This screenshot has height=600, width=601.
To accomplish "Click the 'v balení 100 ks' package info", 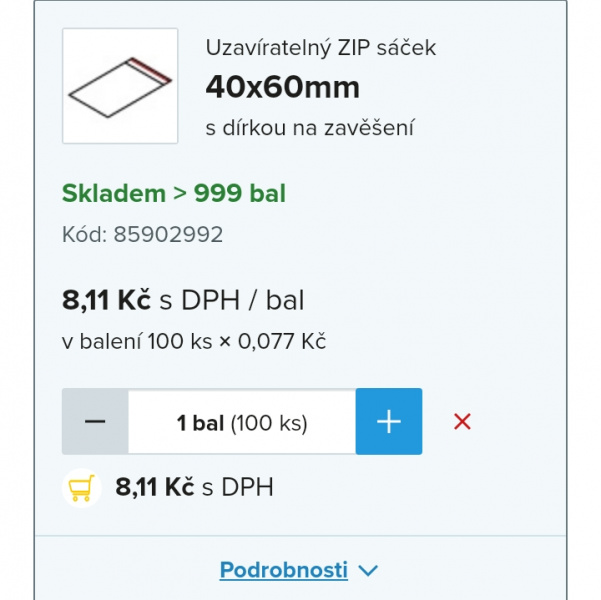I will [137, 341].
